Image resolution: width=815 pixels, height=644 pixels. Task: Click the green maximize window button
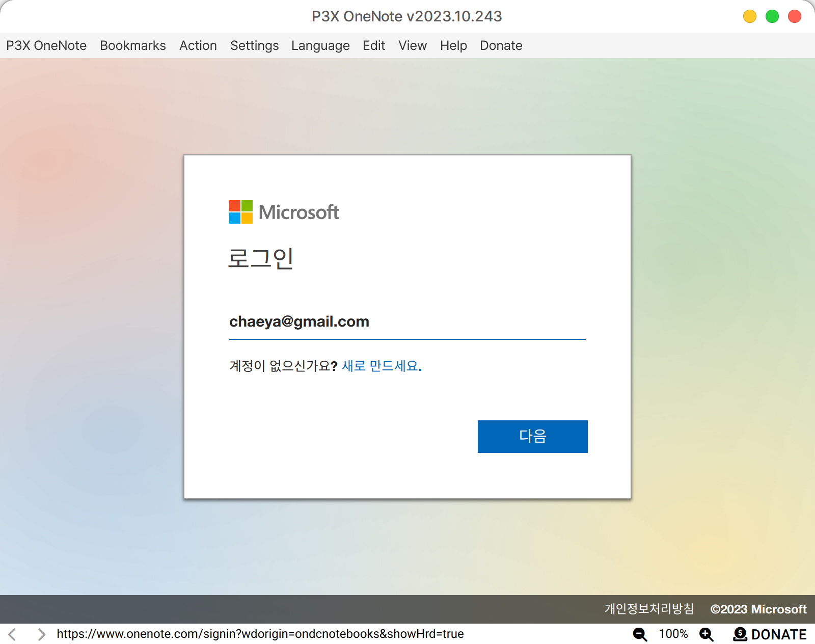click(x=772, y=16)
